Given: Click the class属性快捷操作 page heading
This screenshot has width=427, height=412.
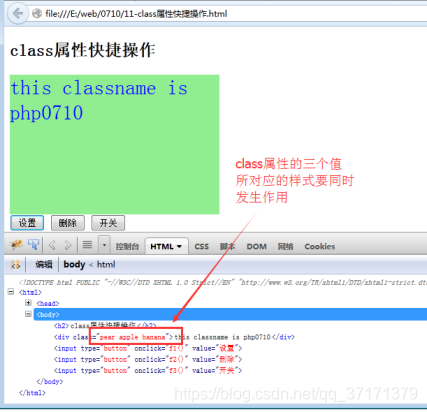Looking at the screenshot, I should (x=83, y=50).
